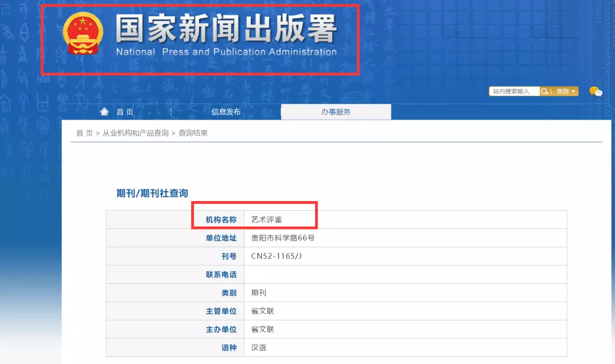Image resolution: width=615 pixels, height=364 pixels.
Task: Open the WeChat icon
Action: click(x=596, y=91)
